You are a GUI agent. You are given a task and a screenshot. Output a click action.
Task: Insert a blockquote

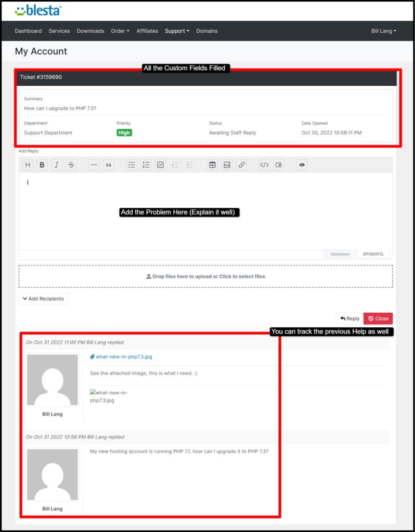pyautogui.click(x=109, y=165)
